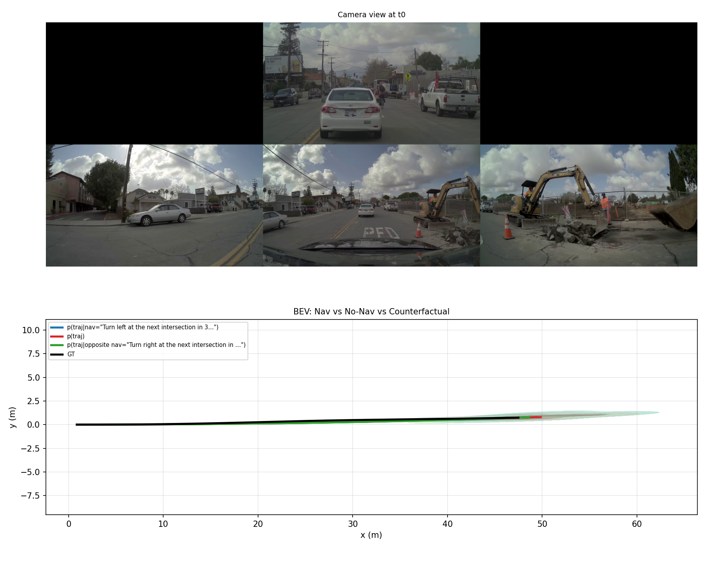Click the black GT legend marker
Image resolution: width=706 pixels, height=588 pixels.
[x=56, y=354]
